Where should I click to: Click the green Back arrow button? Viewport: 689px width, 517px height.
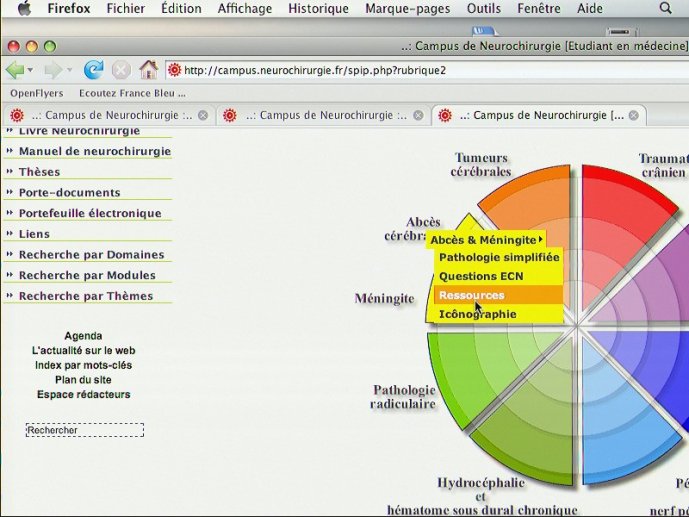tap(15, 70)
